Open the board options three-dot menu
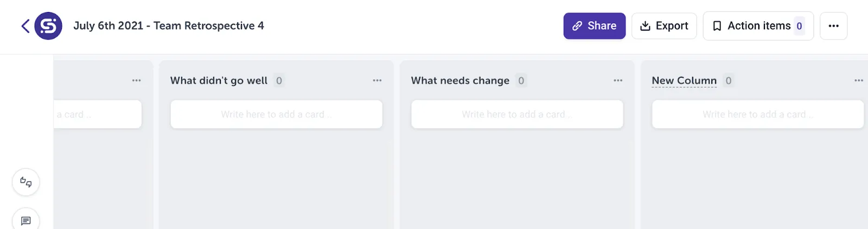Image resolution: width=868 pixels, height=229 pixels. [x=833, y=26]
